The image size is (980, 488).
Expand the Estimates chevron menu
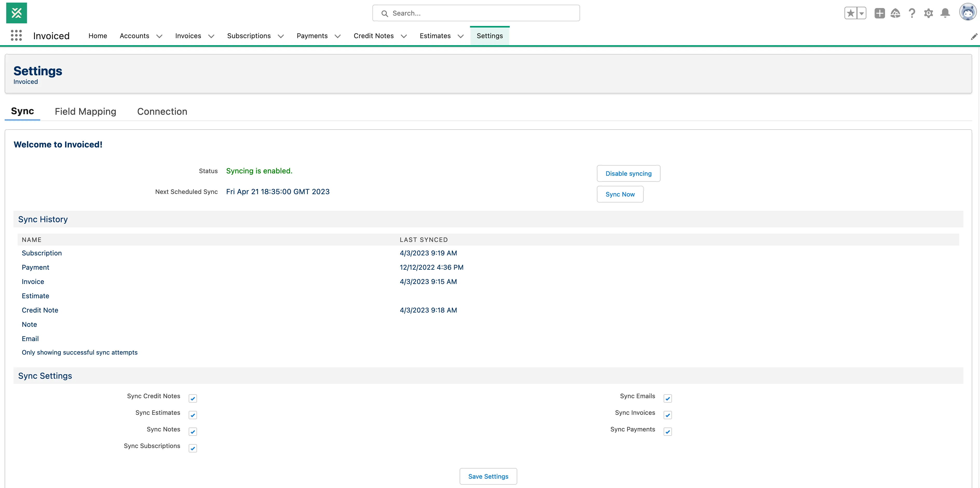pos(460,36)
